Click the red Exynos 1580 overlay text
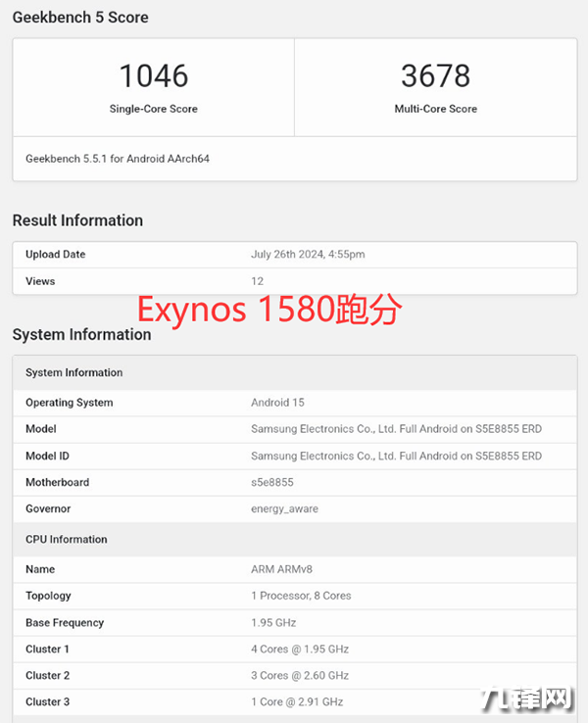 pyautogui.click(x=269, y=310)
